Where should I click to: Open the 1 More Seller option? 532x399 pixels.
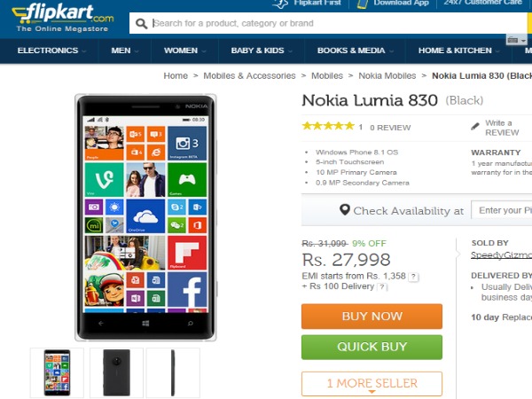372,383
